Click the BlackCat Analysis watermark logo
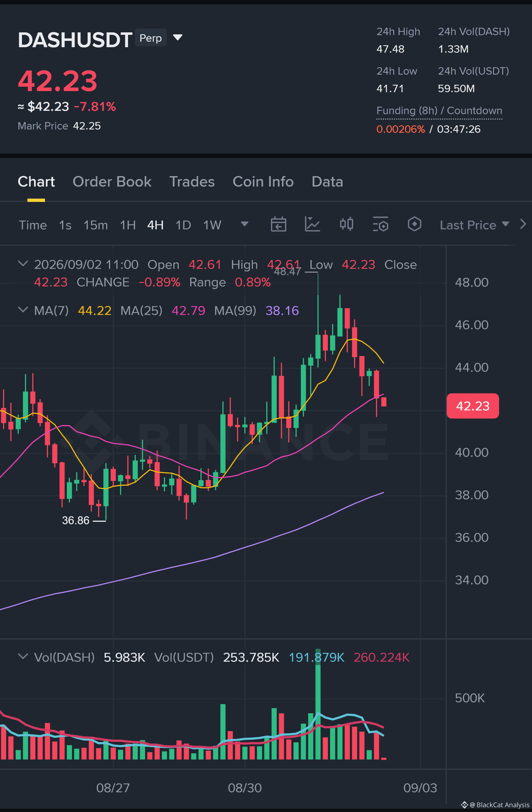The width and height of the screenshot is (532, 812). coord(465,805)
